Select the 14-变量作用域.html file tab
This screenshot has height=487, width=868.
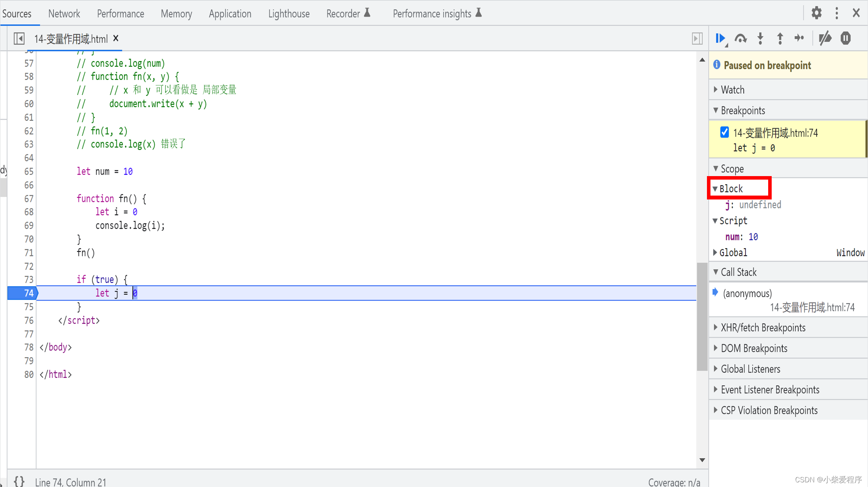(x=71, y=39)
